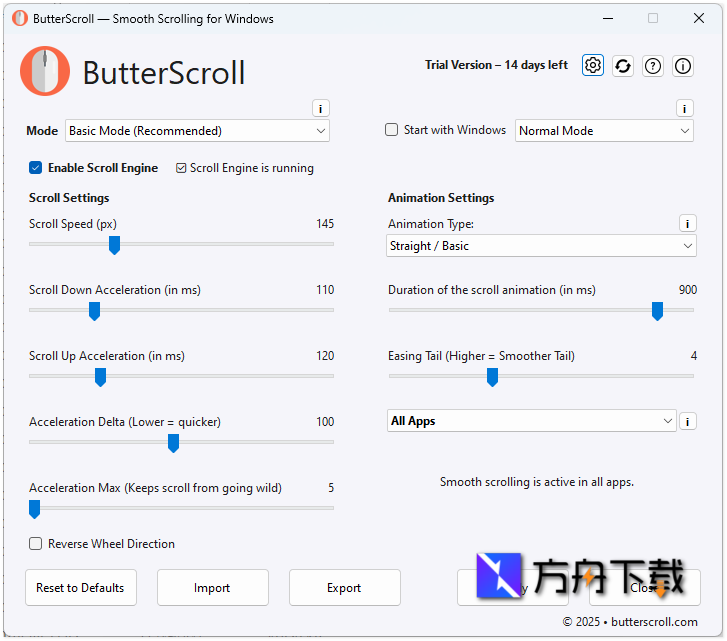
Task: Close the ButterScroll window via title bar X
Action: 699,19
